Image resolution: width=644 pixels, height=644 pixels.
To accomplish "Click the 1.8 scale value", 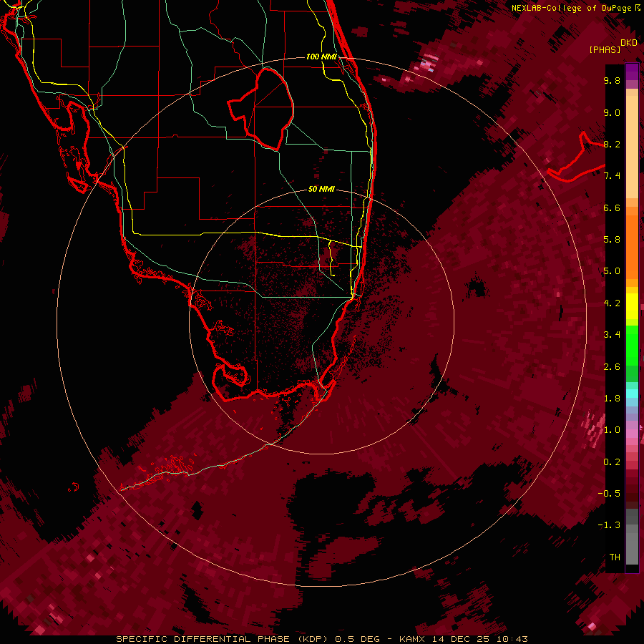I will click(612, 399).
